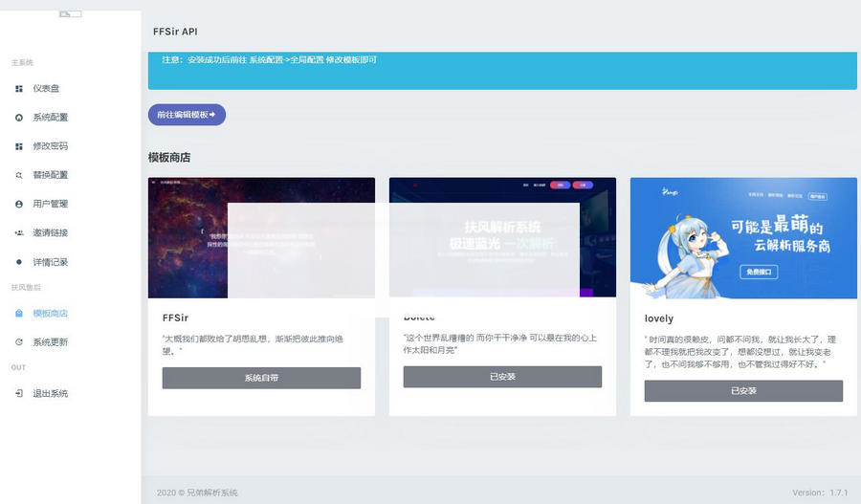Click the user icon beside 用户管理

coord(19,204)
